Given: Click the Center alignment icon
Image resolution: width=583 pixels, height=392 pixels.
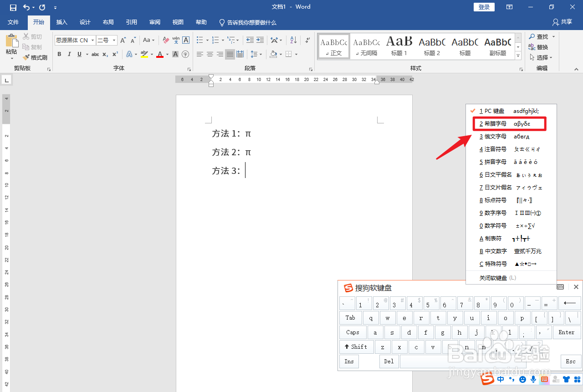Looking at the screenshot, I should click(x=210, y=54).
